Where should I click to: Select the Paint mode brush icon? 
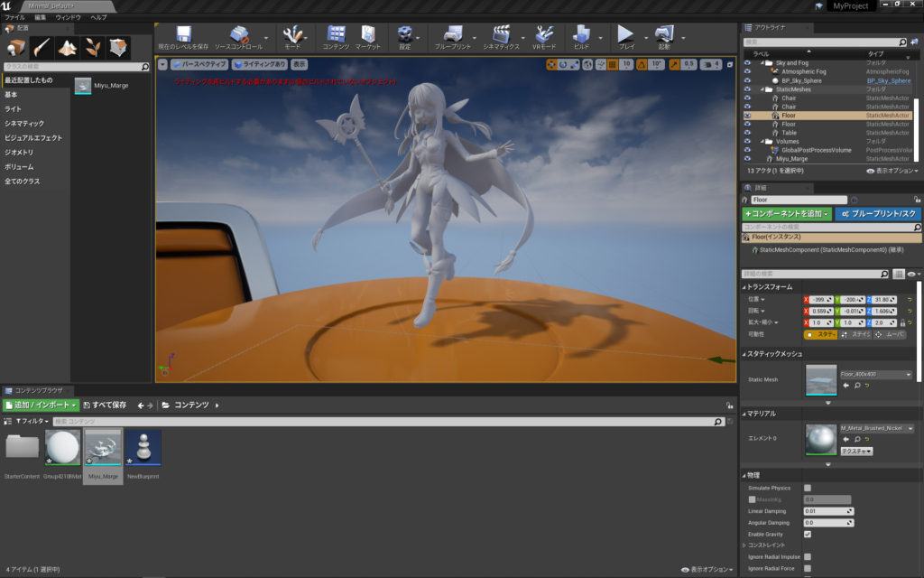[x=42, y=48]
